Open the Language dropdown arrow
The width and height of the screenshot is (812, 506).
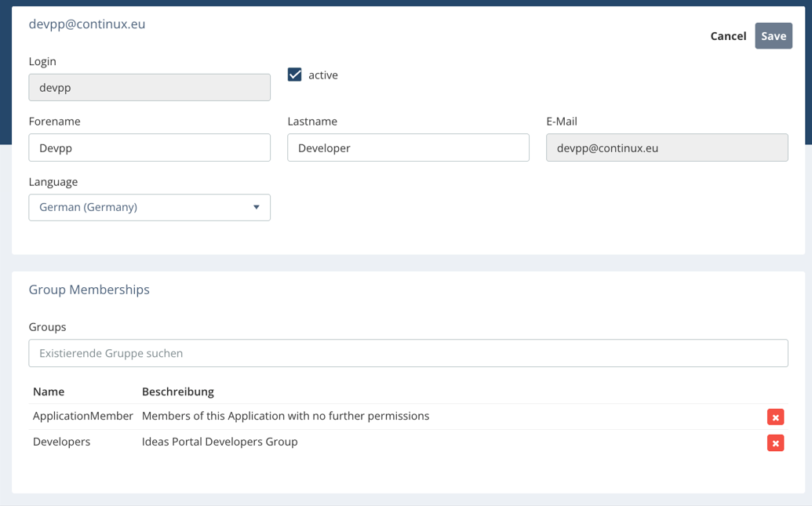[256, 207]
